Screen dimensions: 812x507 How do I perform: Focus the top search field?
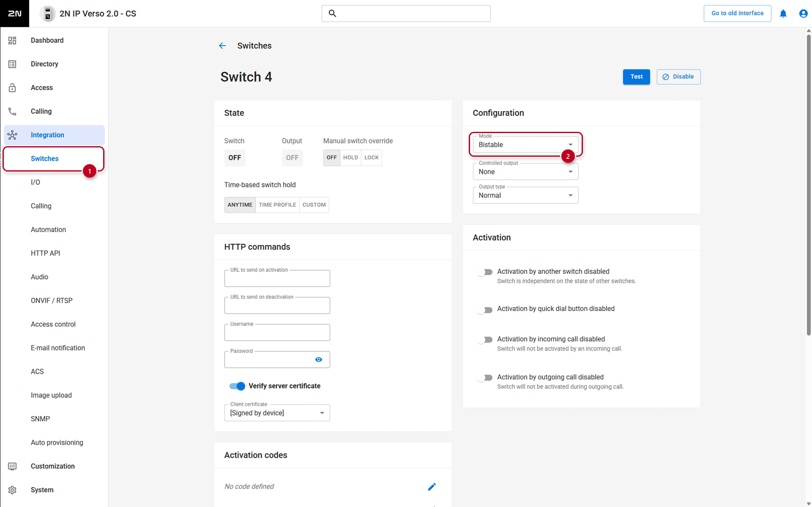coord(406,14)
